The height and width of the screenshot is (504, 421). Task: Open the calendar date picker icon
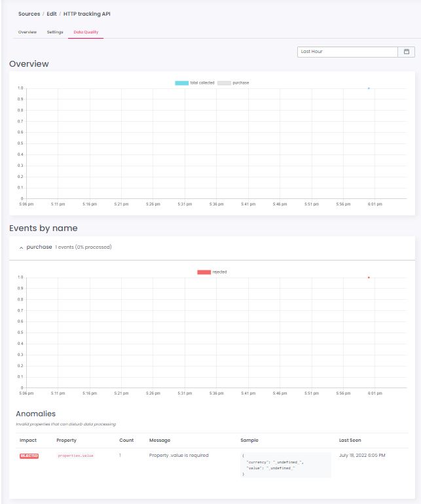pyautogui.click(x=406, y=52)
